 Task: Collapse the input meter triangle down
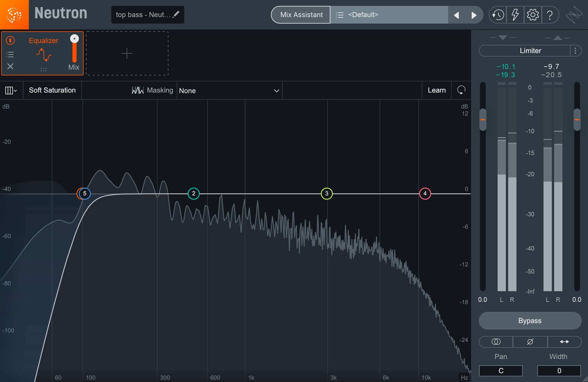(503, 38)
